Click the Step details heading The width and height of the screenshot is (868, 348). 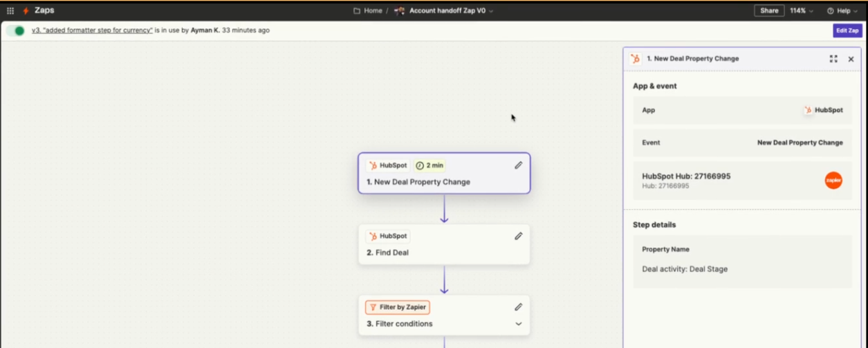654,225
